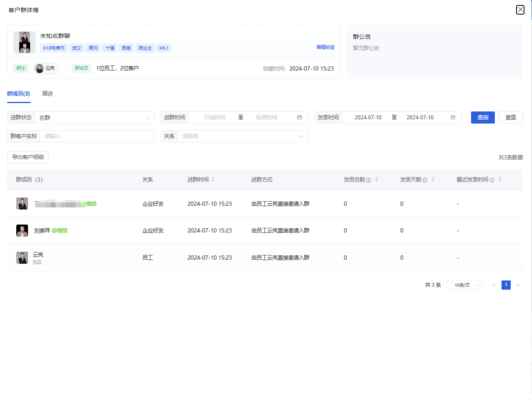Click the ML1 tag
This screenshot has height=394, width=532.
point(164,48)
